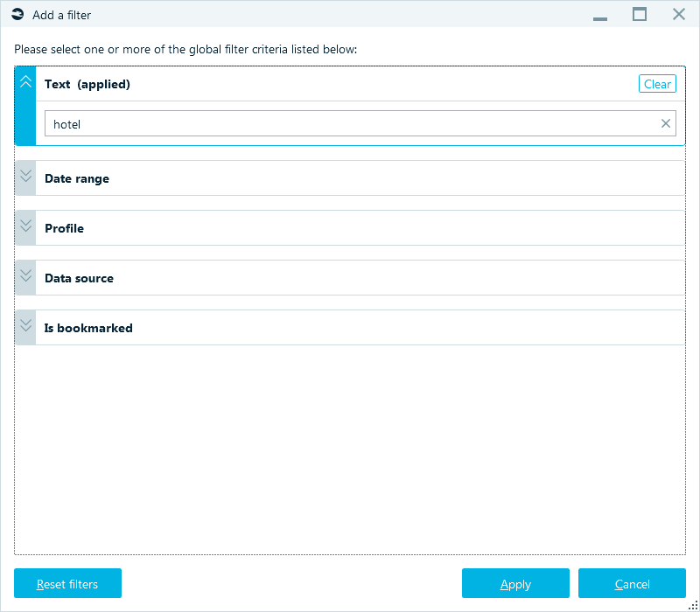Viewport: 700px width, 612px height.
Task: Click the application logo icon in title bar
Action: (x=17, y=15)
